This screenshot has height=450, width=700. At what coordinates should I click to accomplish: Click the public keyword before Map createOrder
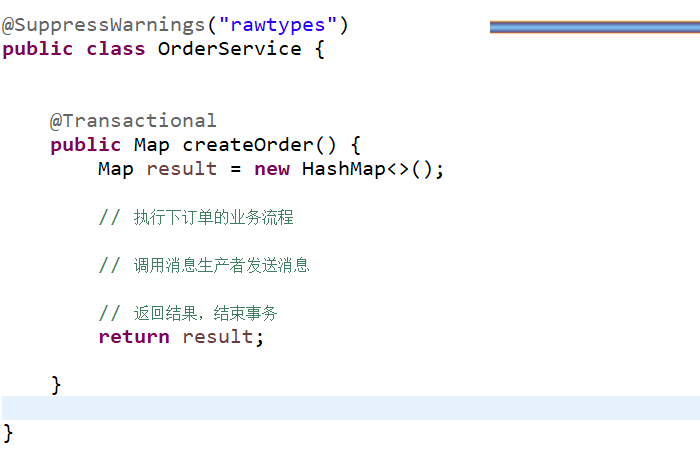[85, 146]
